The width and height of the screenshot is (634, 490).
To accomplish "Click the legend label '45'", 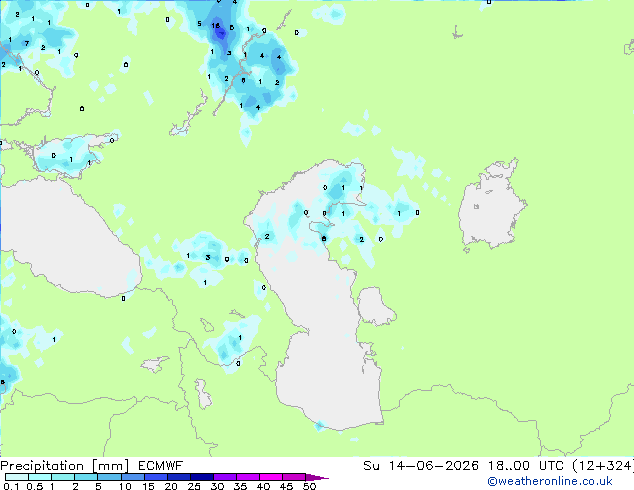I will 286,486.
